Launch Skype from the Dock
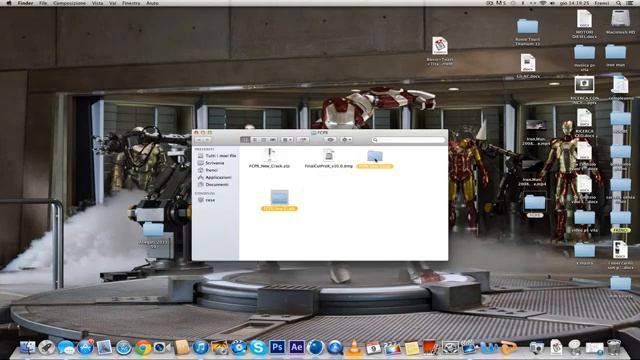This screenshot has width=640, height=360. pos(258,347)
